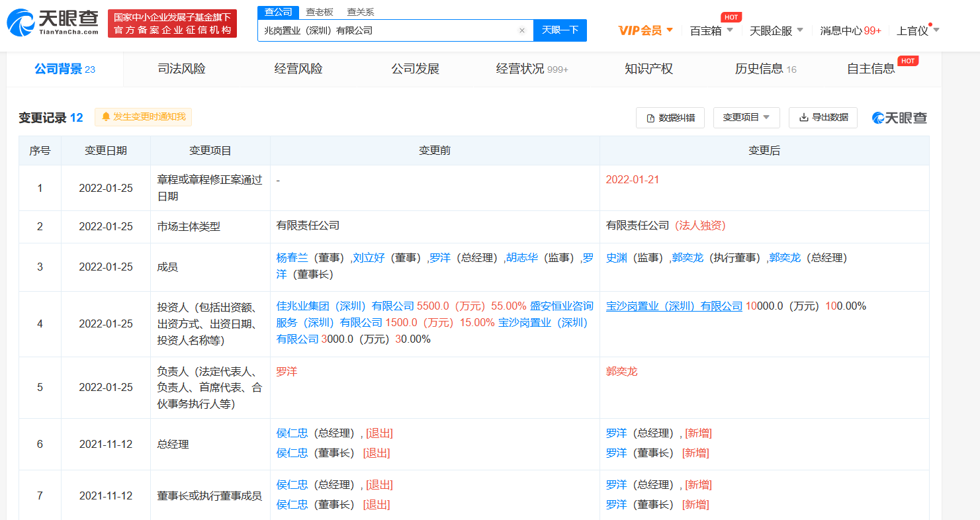
Task: Switch to the 司法风险 tab
Action: (x=181, y=69)
